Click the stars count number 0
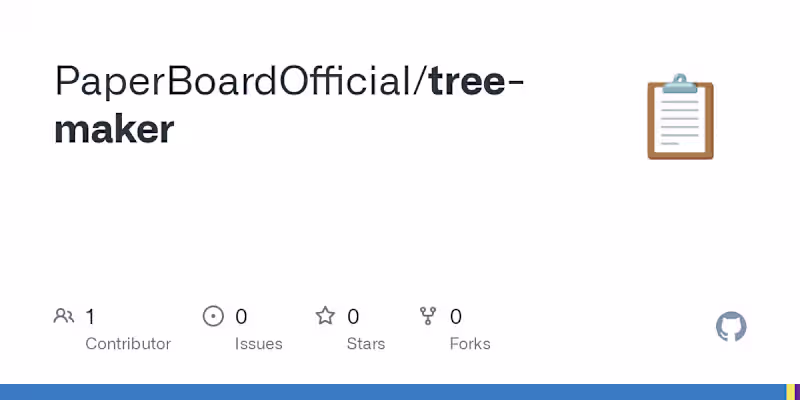The height and width of the screenshot is (400, 800). coord(353,317)
